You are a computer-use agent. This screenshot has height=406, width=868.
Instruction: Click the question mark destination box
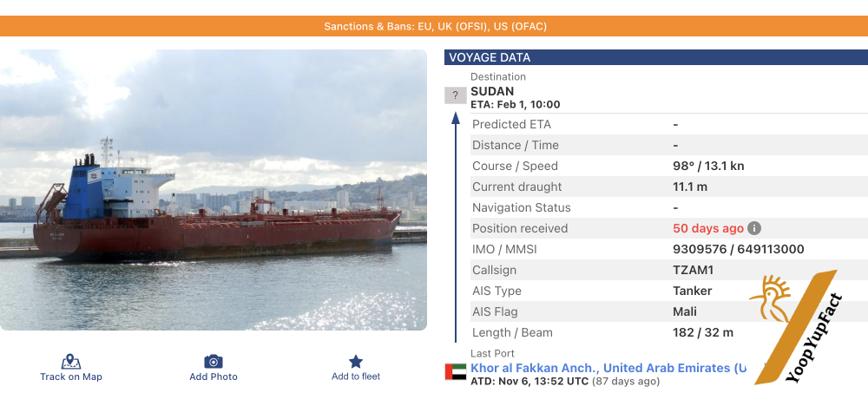[455, 95]
